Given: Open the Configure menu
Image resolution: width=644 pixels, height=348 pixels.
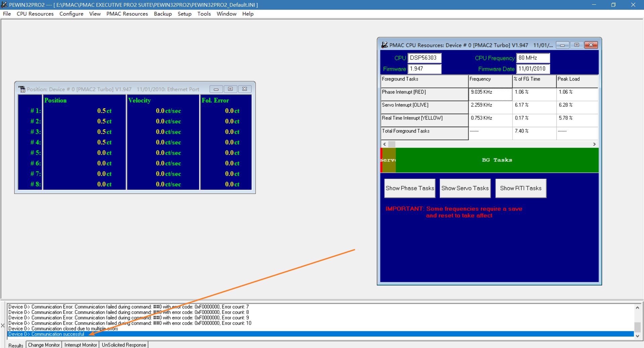Looking at the screenshot, I should pyautogui.click(x=71, y=14).
